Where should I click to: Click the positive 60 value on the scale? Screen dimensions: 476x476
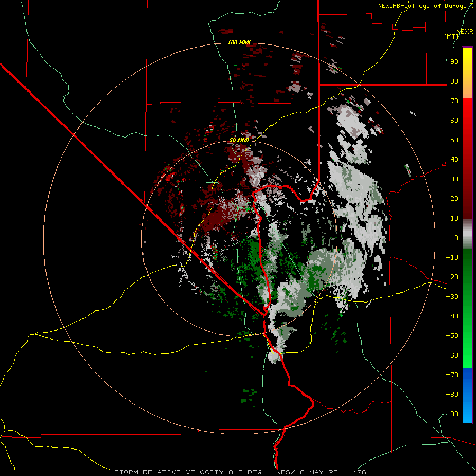pyautogui.click(x=454, y=120)
